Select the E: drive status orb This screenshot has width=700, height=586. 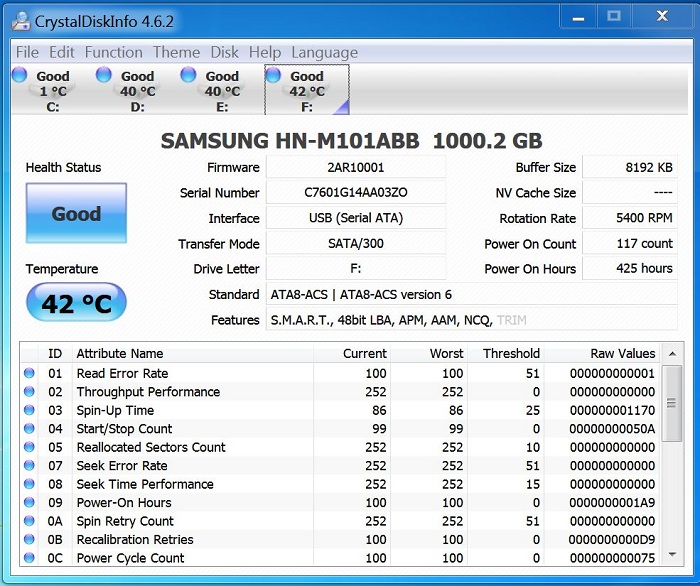tap(188, 75)
